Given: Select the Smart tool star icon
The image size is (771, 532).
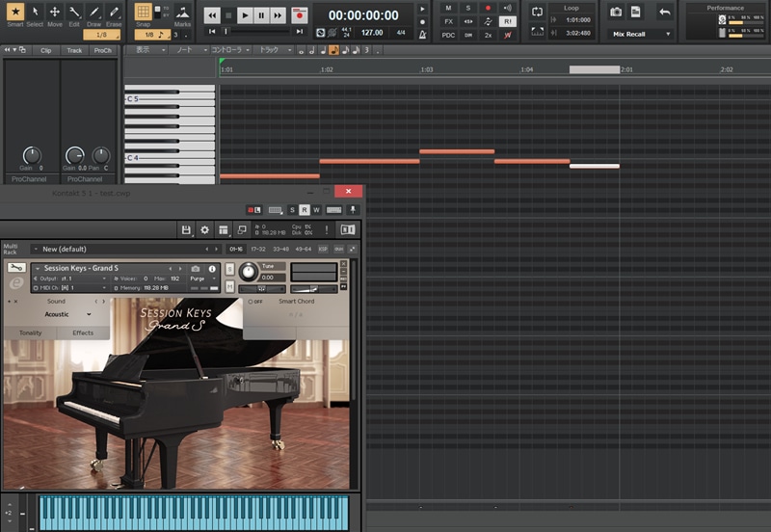Looking at the screenshot, I should pyautogui.click(x=15, y=12).
